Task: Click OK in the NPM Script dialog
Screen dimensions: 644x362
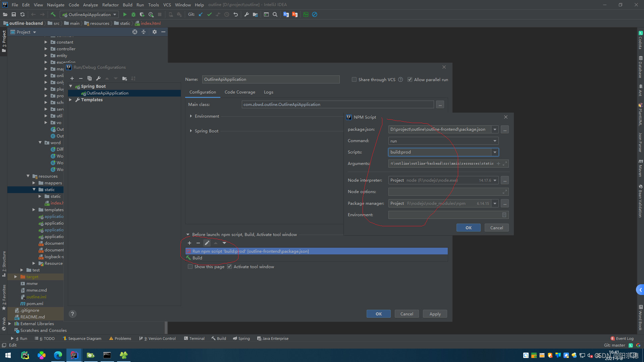Action: pyautogui.click(x=469, y=228)
